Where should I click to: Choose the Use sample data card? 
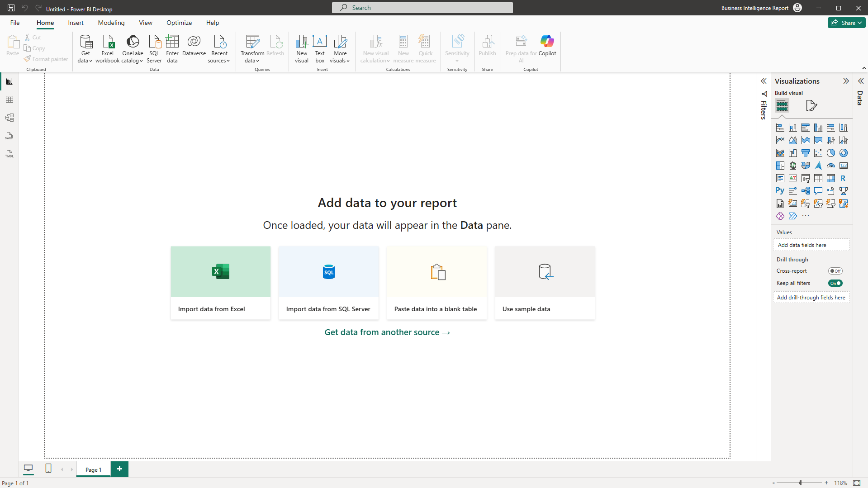(x=545, y=283)
